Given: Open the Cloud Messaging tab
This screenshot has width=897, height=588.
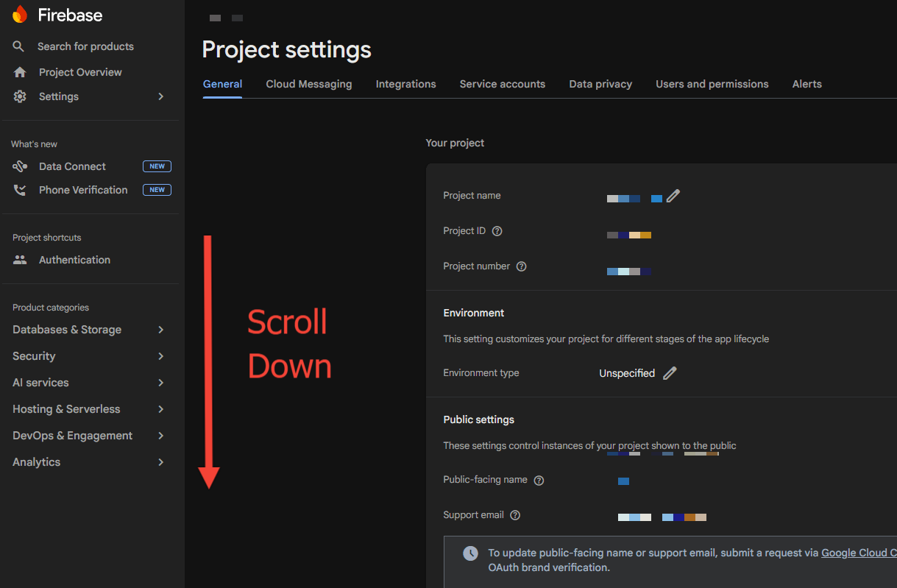Looking at the screenshot, I should 309,84.
